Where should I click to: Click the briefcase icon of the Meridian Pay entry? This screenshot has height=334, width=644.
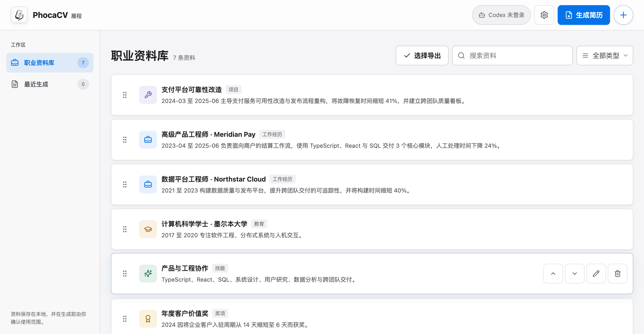(x=148, y=140)
